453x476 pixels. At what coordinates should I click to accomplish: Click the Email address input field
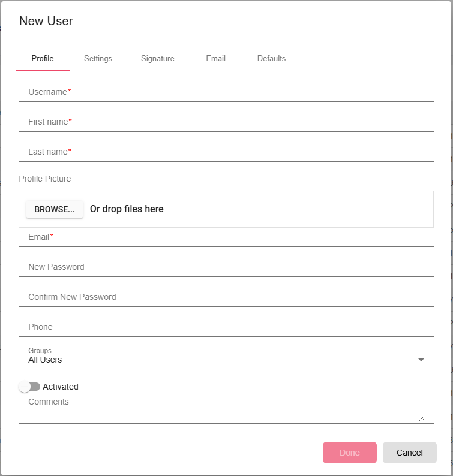coord(226,237)
